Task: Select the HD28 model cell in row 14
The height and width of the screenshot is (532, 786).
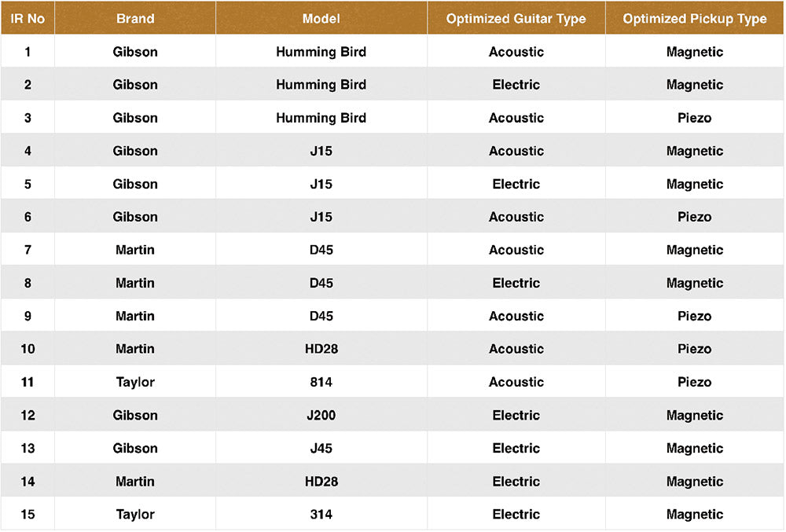Action: pyautogui.click(x=321, y=481)
